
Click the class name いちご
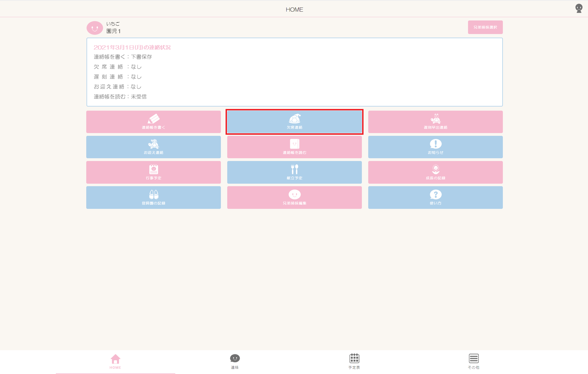point(113,24)
